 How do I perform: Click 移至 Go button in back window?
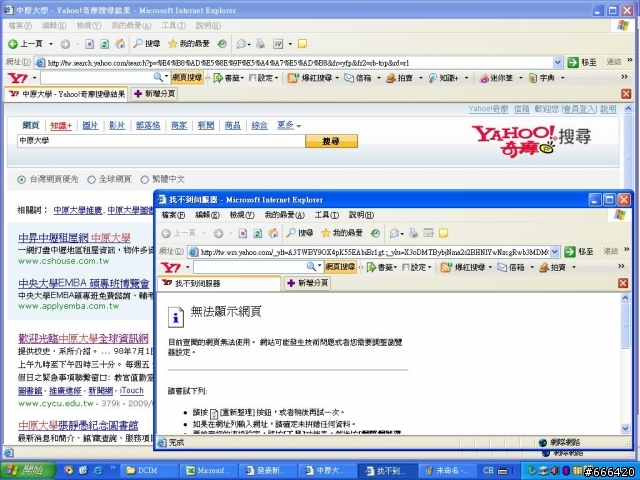(x=582, y=62)
